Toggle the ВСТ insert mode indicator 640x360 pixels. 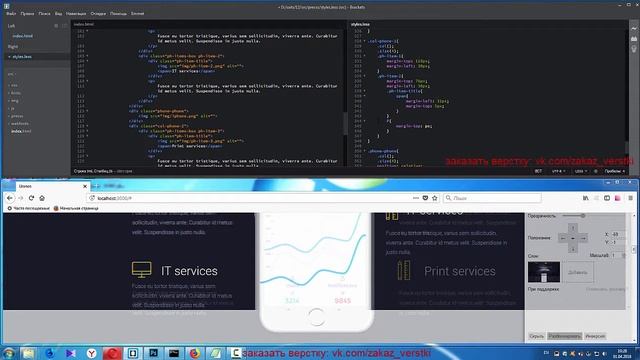(538, 171)
